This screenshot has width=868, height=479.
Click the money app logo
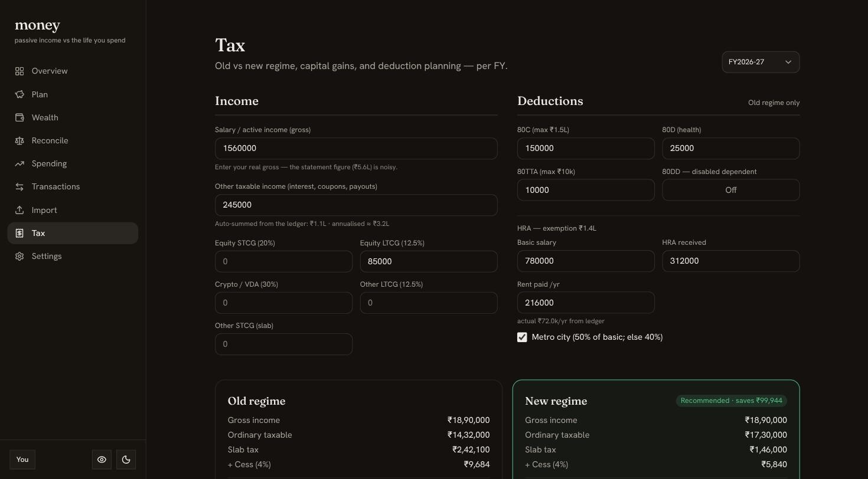coord(37,25)
